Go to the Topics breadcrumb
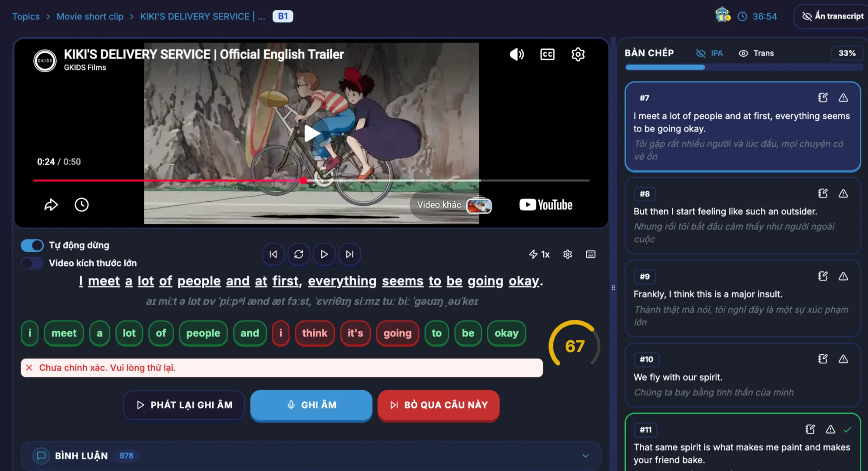868x471 pixels. point(26,17)
